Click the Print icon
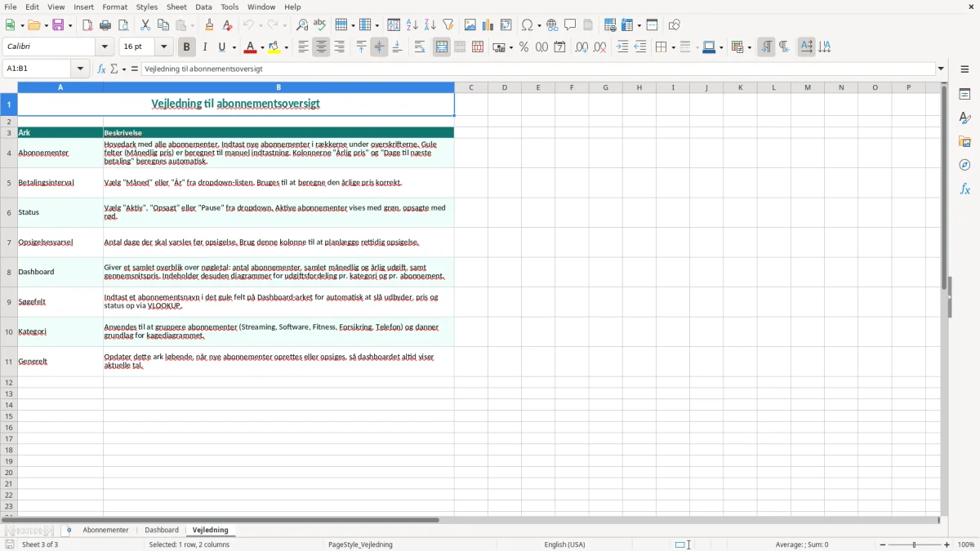 pyautogui.click(x=105, y=25)
